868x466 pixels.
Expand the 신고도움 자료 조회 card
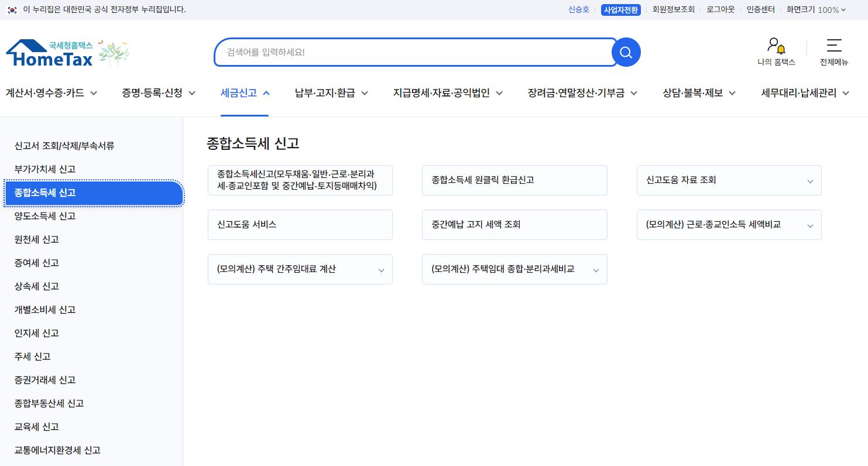pos(811,180)
